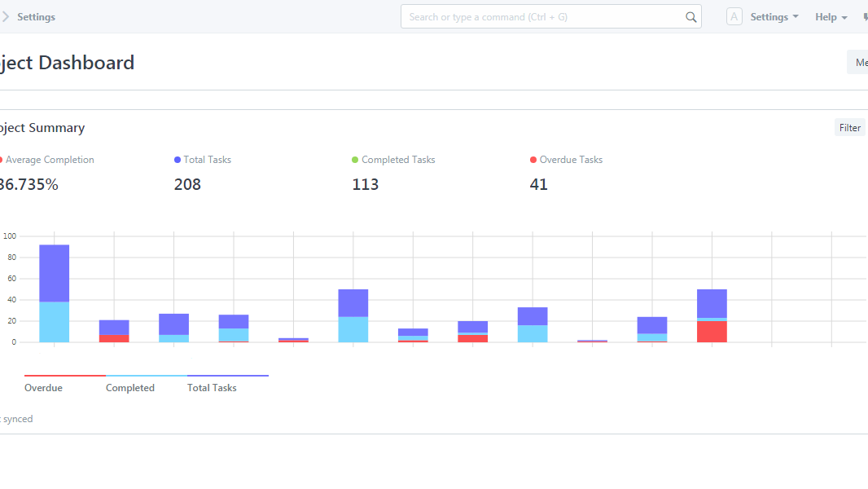Click the magnifier icon in the search bar
The image size is (868, 489).
pos(690,17)
